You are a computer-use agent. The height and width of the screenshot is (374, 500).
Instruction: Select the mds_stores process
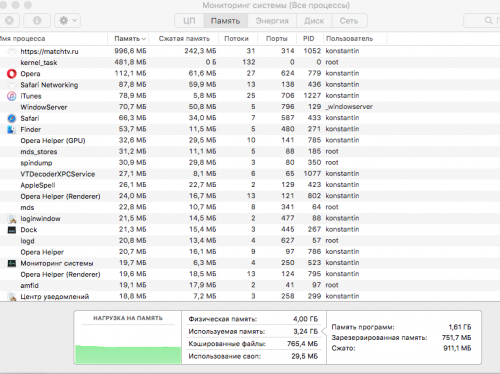[x=250, y=152]
